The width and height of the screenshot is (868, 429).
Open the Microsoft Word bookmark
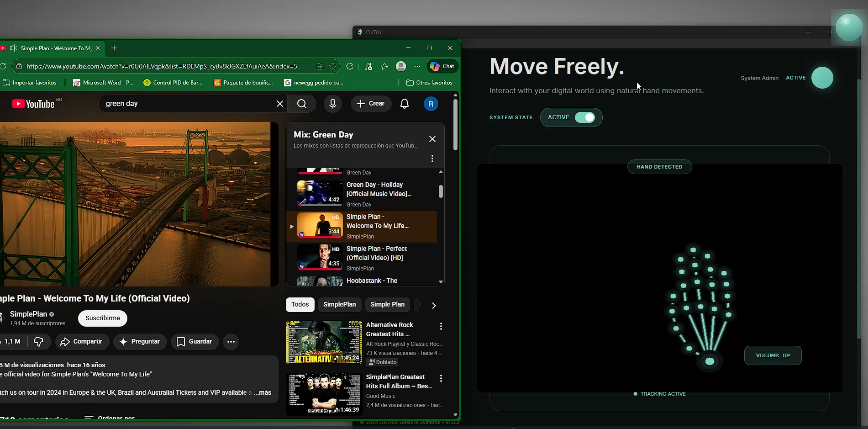click(103, 83)
